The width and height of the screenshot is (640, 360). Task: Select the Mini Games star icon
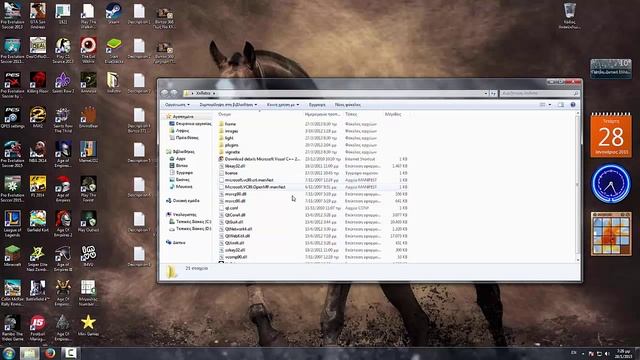click(88, 325)
